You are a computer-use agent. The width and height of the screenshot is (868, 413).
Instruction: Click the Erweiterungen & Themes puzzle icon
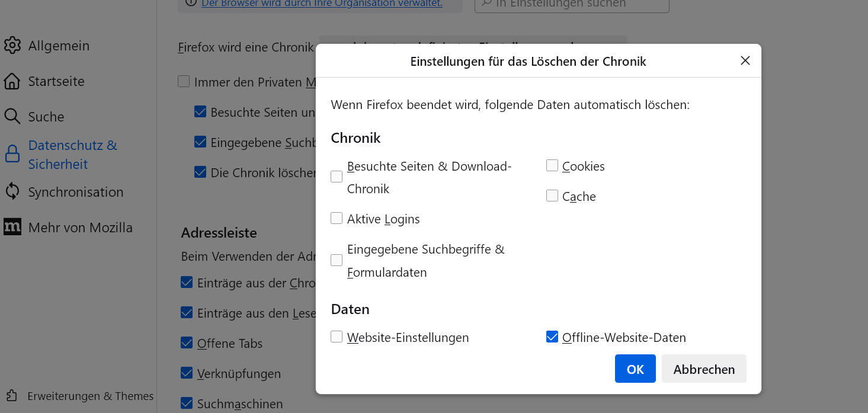(11, 396)
